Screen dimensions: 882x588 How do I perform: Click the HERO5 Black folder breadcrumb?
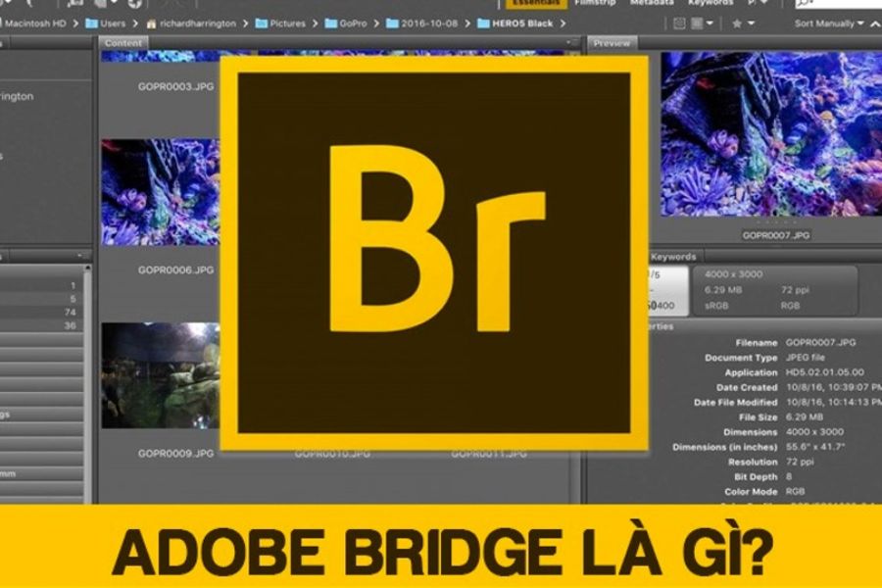(x=484, y=23)
